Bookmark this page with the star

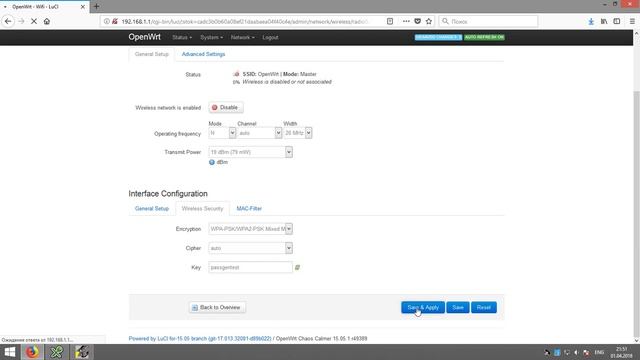429,21
